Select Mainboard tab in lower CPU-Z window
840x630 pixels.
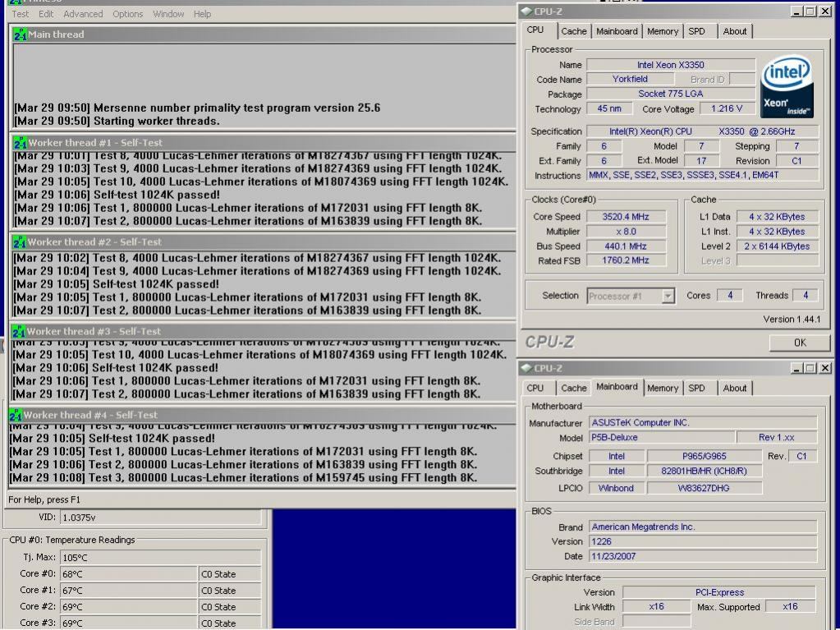pos(617,387)
